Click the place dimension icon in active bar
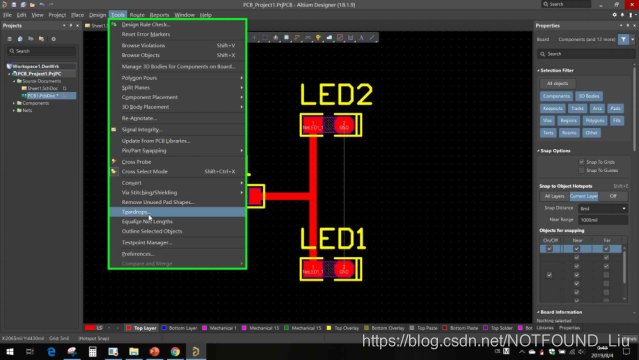 (350, 38)
